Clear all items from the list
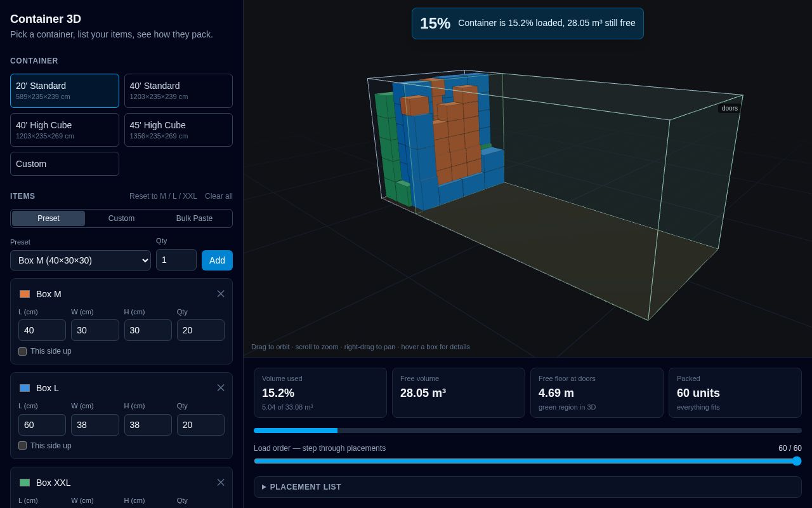 219,196
